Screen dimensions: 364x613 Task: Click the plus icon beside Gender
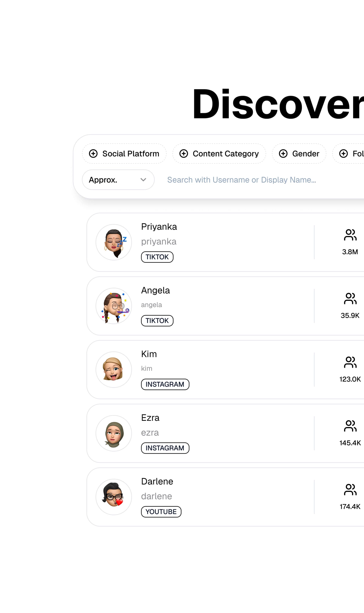pos(283,154)
